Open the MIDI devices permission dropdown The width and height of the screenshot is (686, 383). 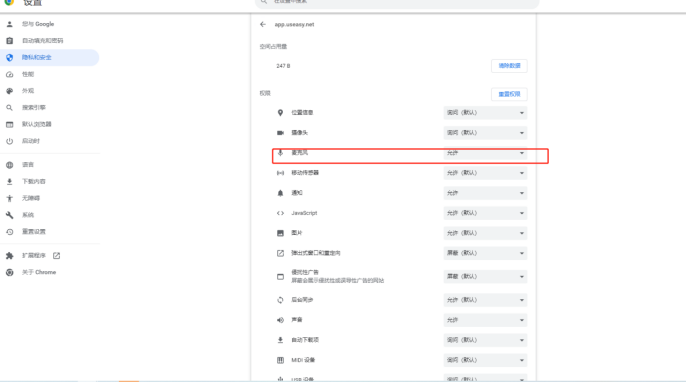coord(485,360)
